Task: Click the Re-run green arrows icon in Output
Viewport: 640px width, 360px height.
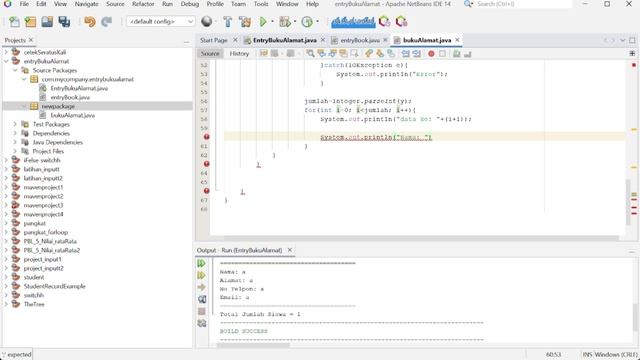Action: (x=202, y=263)
